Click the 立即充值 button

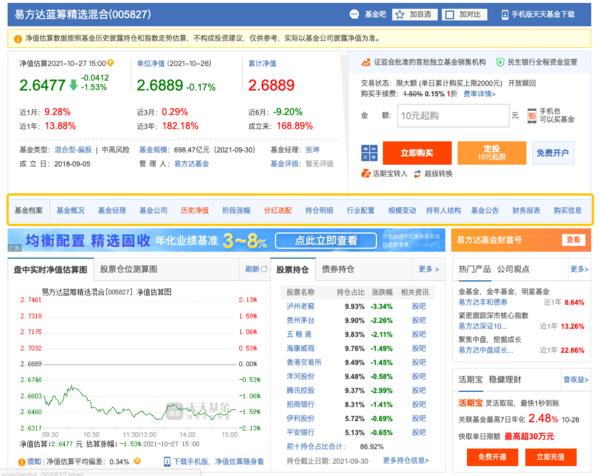pos(551,457)
